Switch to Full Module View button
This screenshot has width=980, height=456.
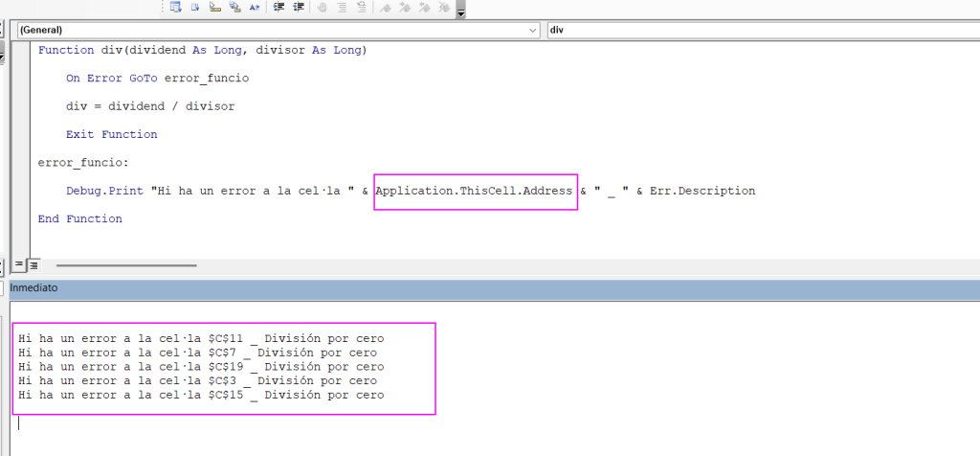coord(33,264)
